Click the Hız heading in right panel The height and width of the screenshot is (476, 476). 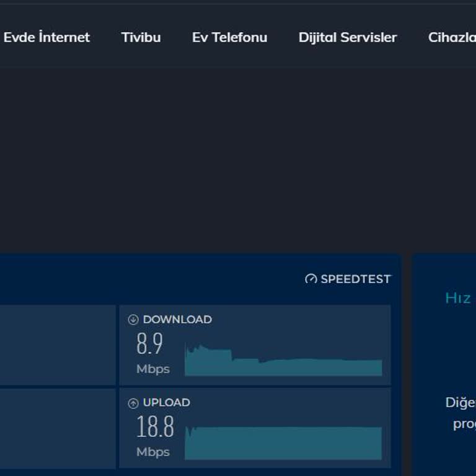458,298
